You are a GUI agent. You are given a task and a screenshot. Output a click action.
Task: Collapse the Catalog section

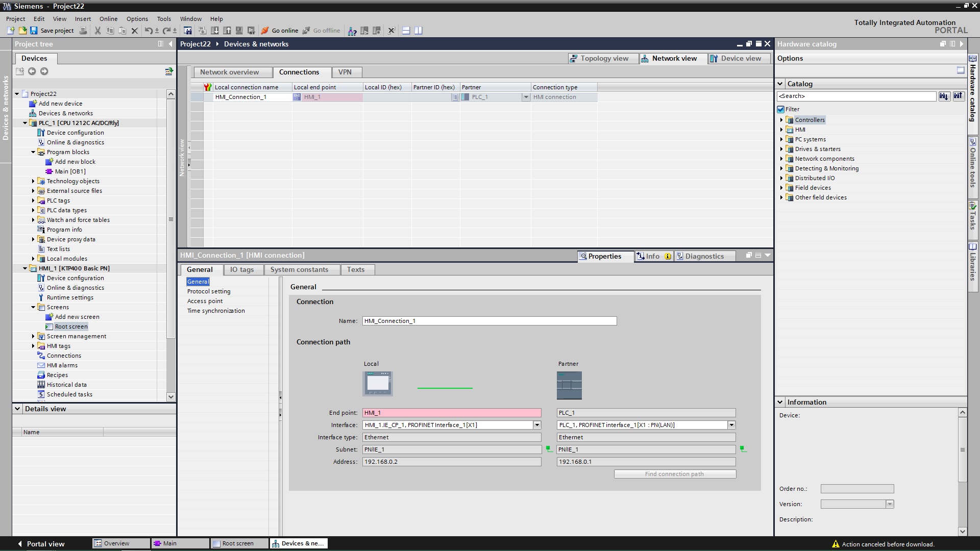[x=780, y=84]
